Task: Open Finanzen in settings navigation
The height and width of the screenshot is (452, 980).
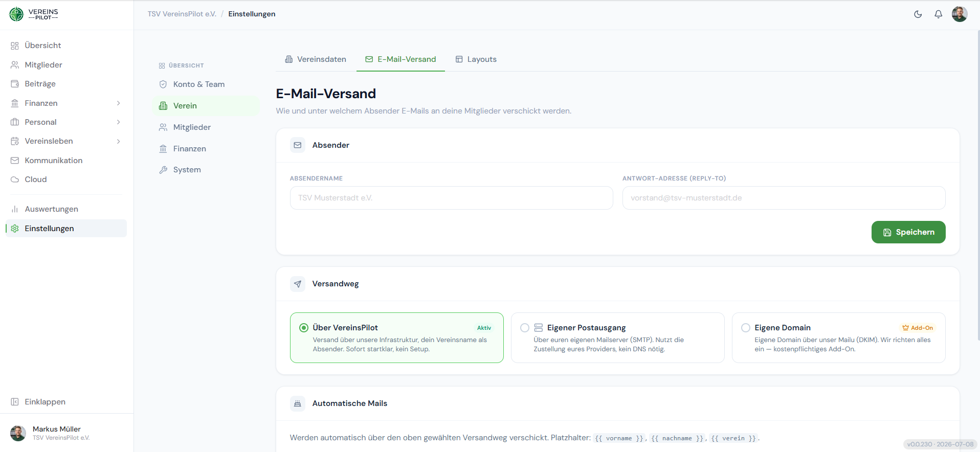Action: pyautogui.click(x=206, y=149)
